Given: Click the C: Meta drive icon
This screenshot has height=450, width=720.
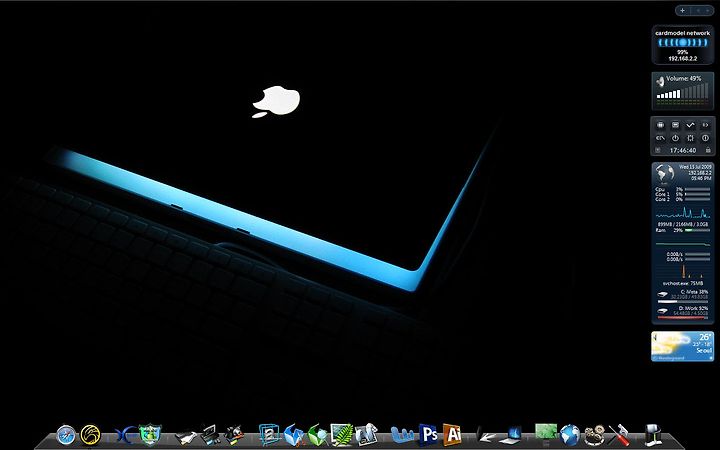Looking at the screenshot, I should tap(662, 294).
